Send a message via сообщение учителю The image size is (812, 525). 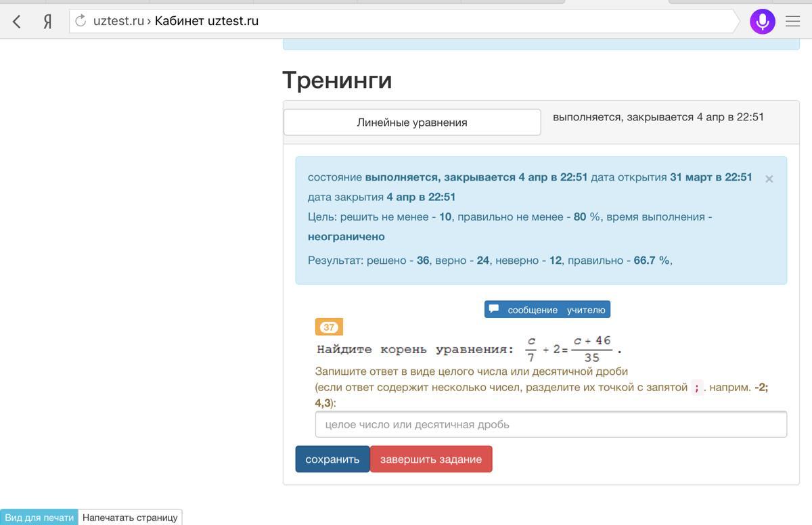click(547, 309)
